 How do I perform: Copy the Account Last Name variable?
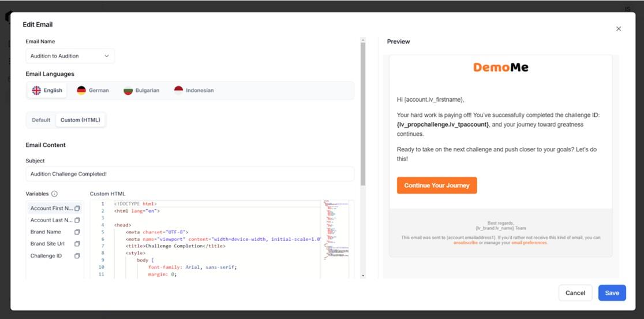77,220
